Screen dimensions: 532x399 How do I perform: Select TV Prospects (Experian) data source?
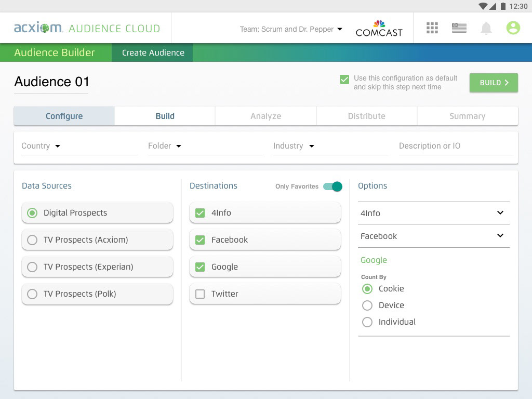click(x=32, y=267)
